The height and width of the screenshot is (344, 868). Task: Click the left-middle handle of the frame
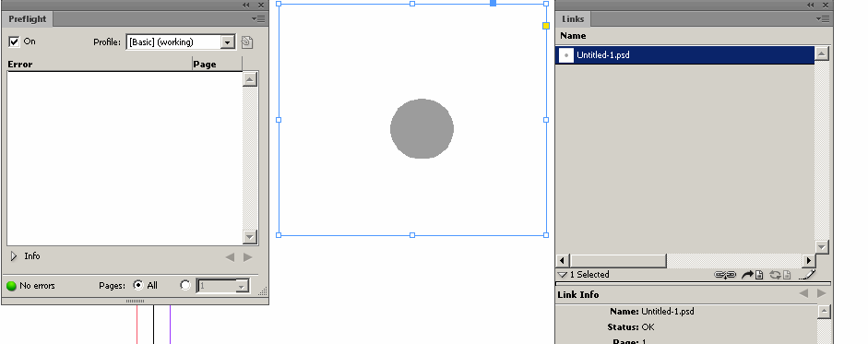(279, 120)
